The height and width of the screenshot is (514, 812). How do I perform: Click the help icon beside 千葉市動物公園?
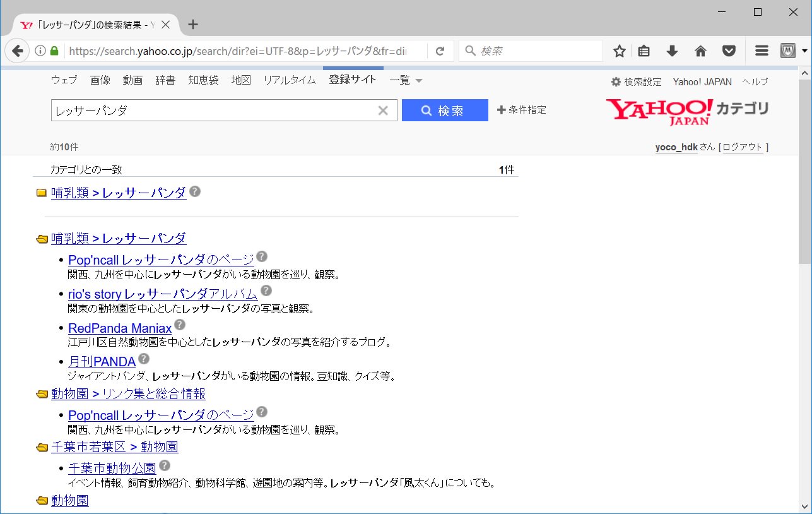tap(165, 465)
